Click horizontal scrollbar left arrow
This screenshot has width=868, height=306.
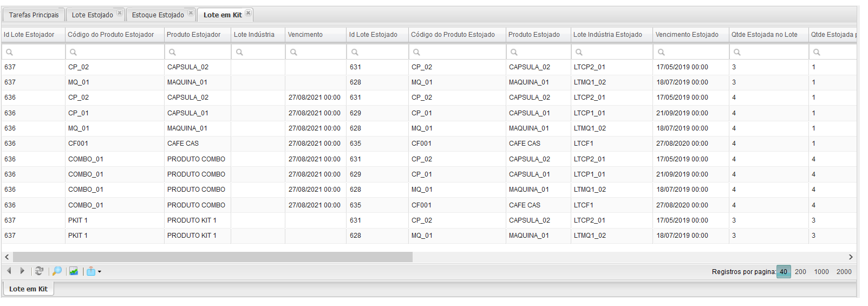point(6,257)
